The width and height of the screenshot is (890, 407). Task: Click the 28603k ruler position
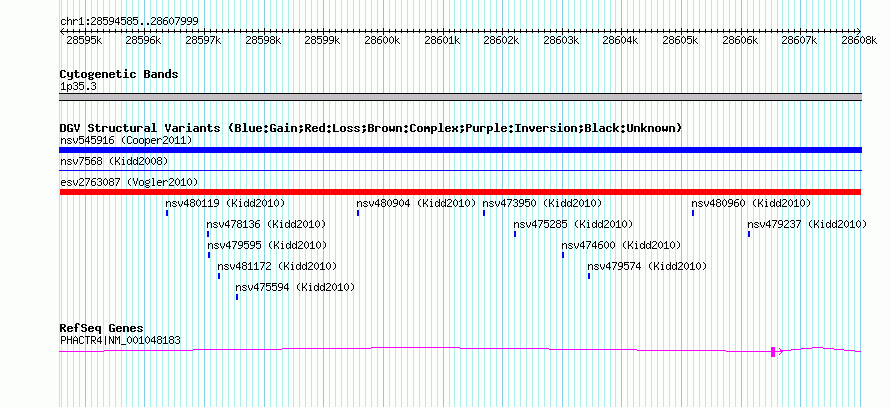[x=561, y=40]
